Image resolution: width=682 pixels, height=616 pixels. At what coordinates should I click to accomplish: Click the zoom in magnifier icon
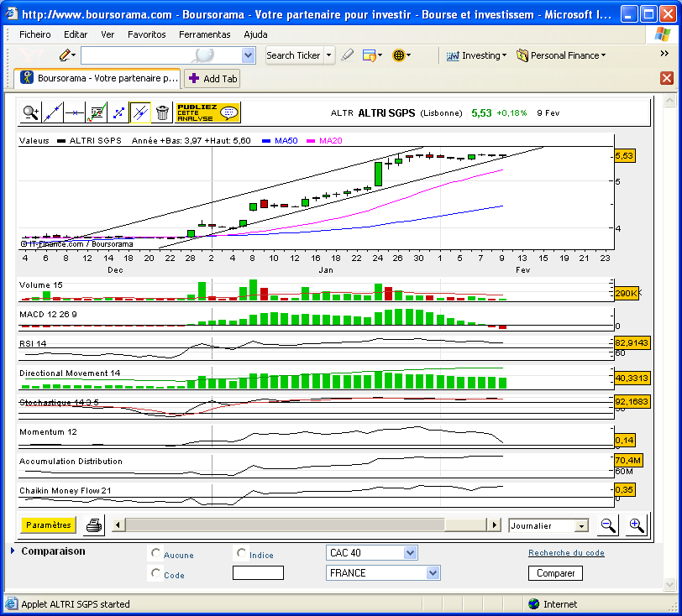click(637, 525)
